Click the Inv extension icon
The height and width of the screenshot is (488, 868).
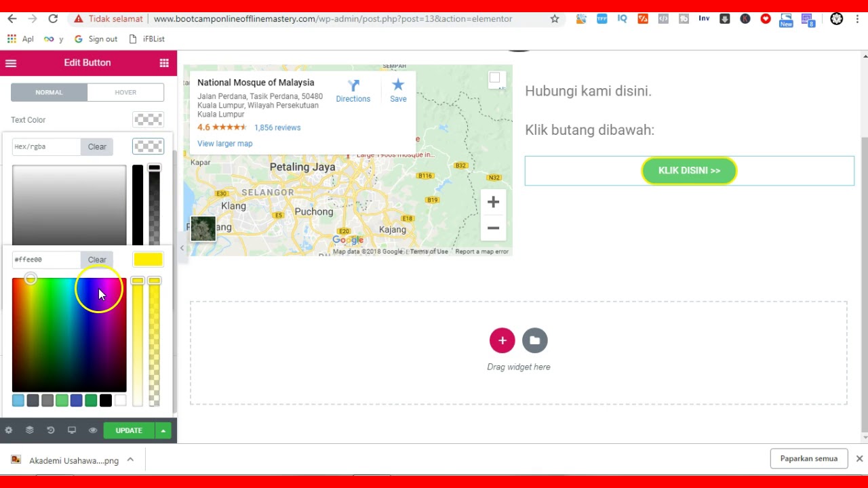tap(704, 19)
